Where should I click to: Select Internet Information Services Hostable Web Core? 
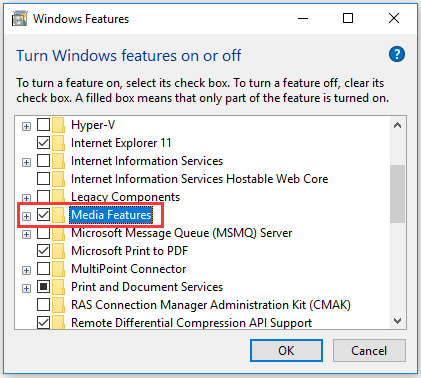[199, 179]
